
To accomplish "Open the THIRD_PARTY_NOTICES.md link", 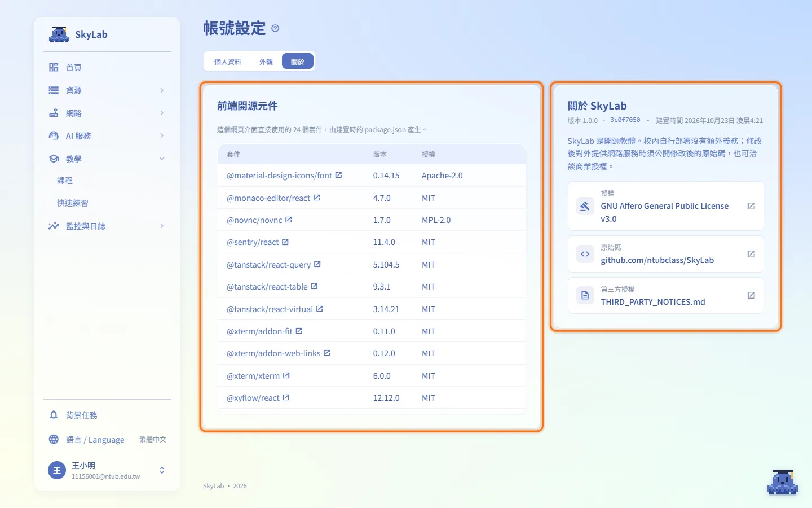I will tap(666, 295).
